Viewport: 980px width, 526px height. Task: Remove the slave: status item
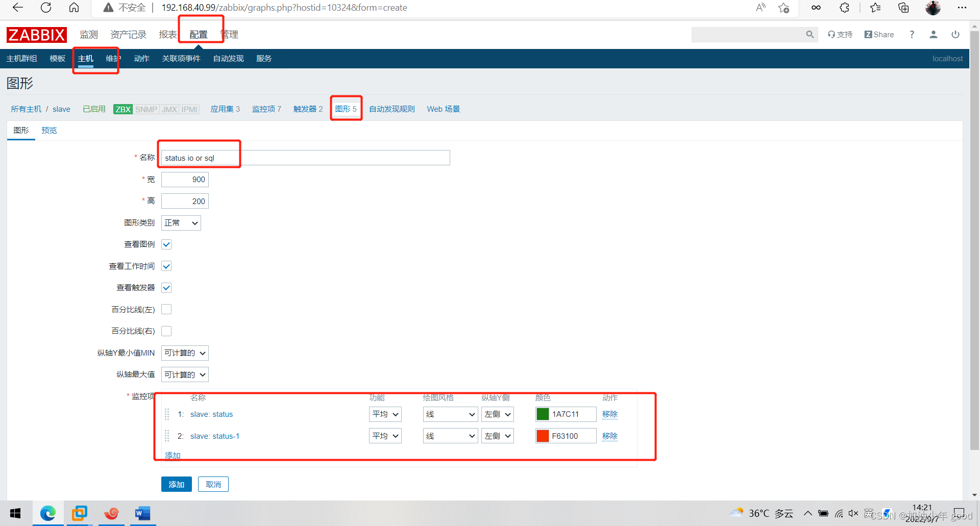coord(610,414)
